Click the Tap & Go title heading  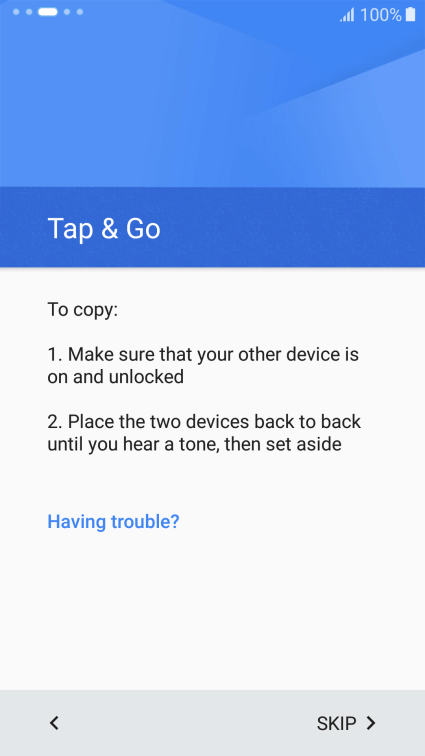click(104, 228)
